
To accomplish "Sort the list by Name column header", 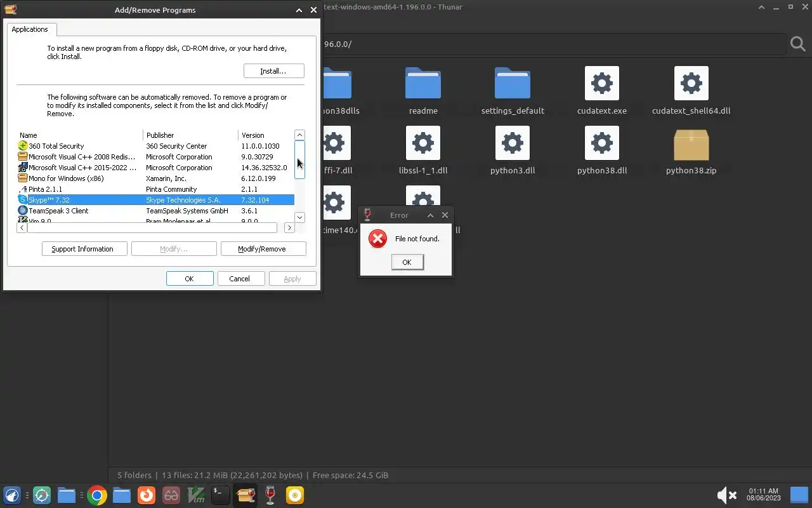I will click(x=80, y=135).
